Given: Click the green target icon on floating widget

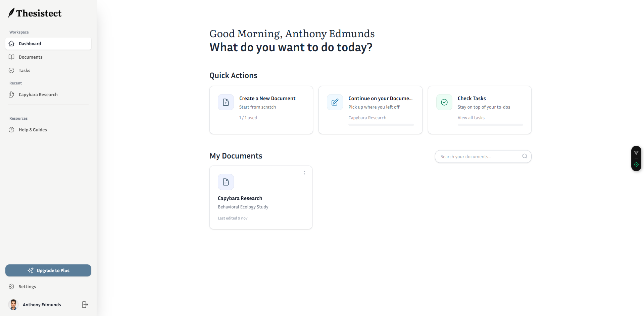Looking at the screenshot, I should [636, 165].
